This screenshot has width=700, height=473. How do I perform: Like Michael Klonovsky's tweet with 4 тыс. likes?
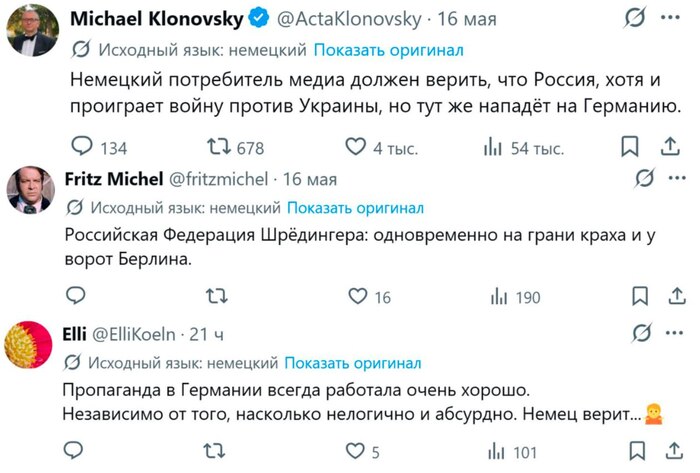(355, 146)
